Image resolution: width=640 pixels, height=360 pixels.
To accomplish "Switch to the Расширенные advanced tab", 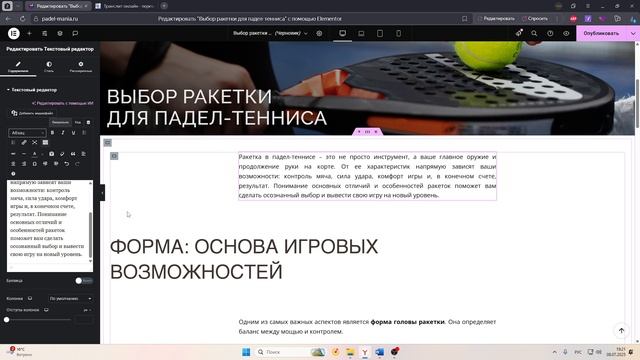I will (80, 67).
